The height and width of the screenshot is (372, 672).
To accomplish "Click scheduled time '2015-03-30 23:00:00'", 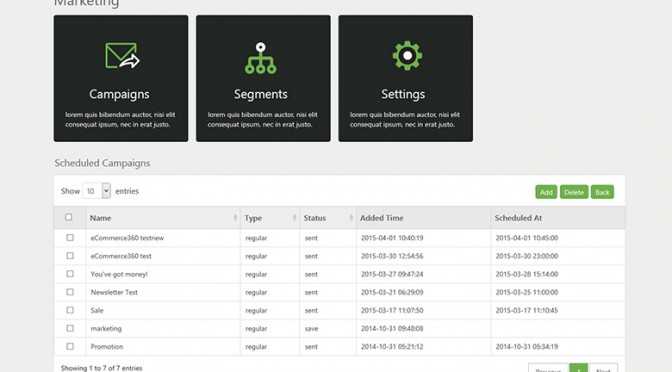I will tap(527, 256).
